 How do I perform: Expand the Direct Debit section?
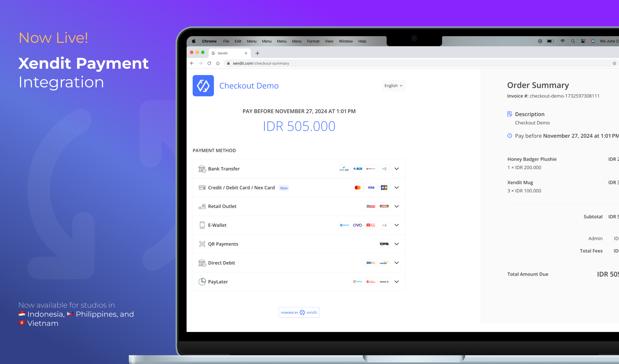[396, 263]
